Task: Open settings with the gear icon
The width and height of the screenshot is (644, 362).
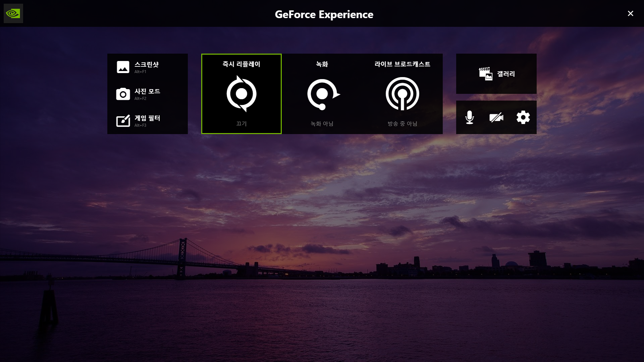Action: pos(523,117)
